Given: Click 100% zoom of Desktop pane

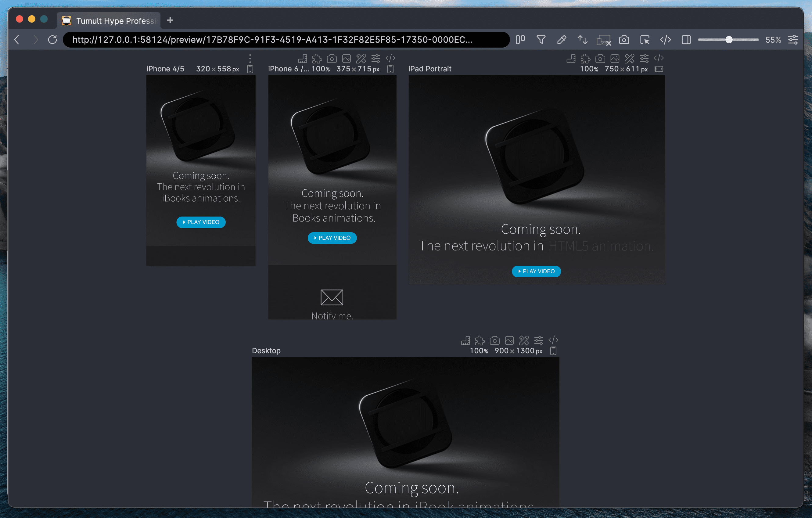Looking at the screenshot, I should click(x=479, y=351).
